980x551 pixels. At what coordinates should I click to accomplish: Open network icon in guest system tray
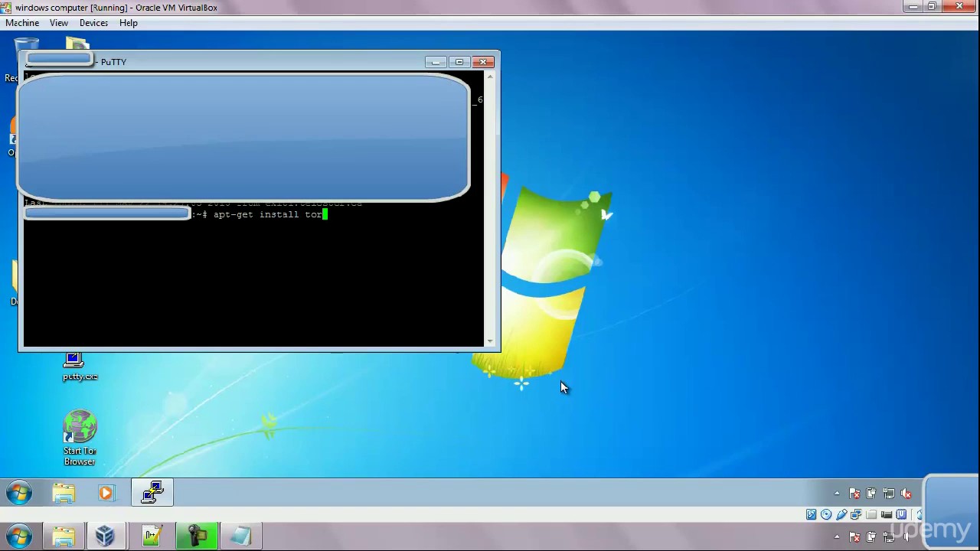pyautogui.click(x=889, y=494)
